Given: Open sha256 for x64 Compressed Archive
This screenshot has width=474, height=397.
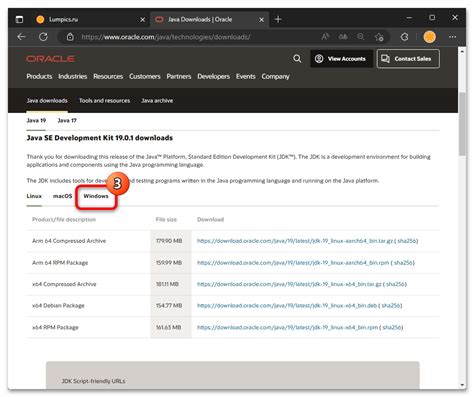Looking at the screenshot, I should point(395,284).
